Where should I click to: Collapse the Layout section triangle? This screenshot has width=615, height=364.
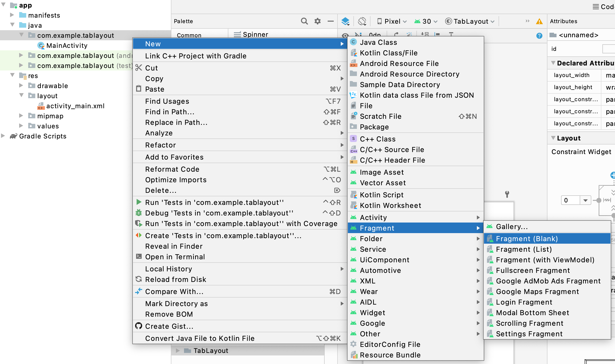click(x=553, y=138)
